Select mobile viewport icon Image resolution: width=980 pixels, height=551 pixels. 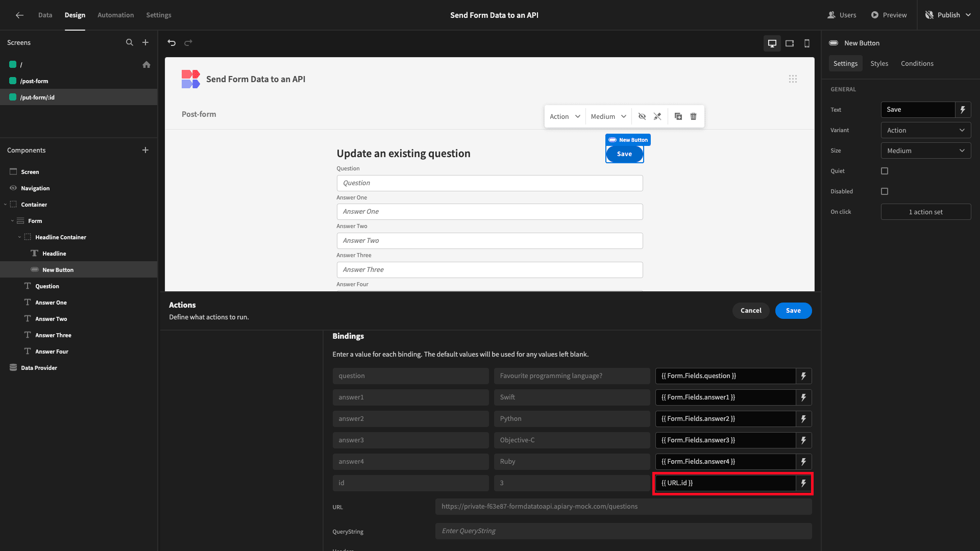point(806,43)
